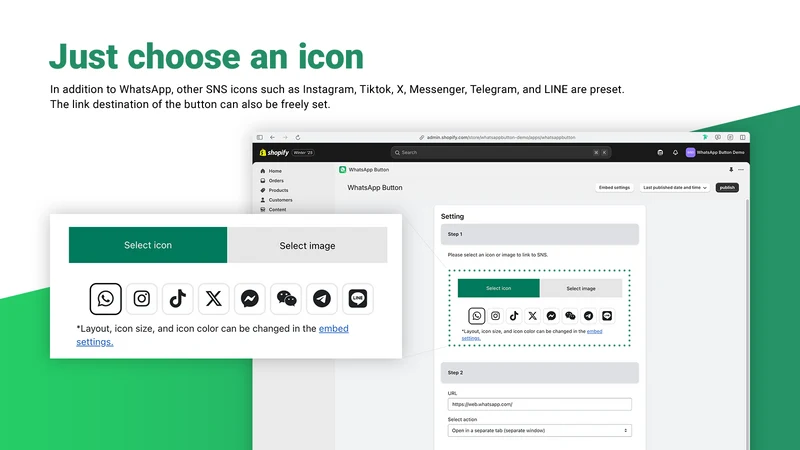The height and width of the screenshot is (450, 800).
Task: Open Content in Shopify sidebar
Action: 277,210
